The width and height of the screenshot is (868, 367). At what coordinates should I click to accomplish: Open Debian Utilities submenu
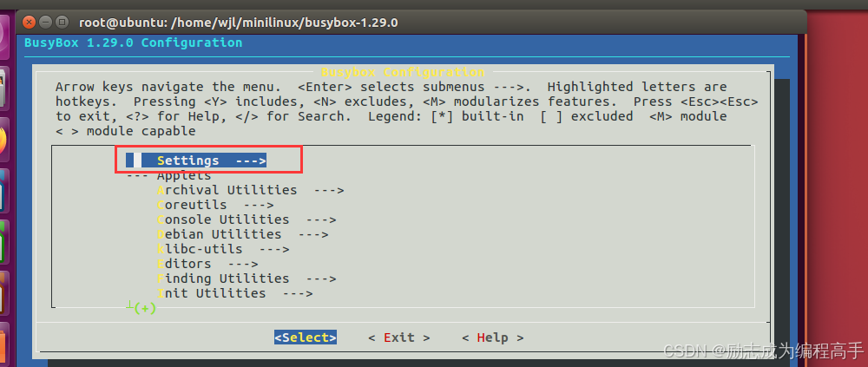click(x=242, y=234)
